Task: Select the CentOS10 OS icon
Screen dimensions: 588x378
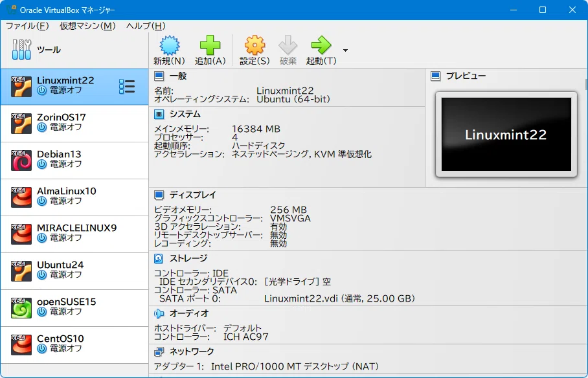Action: [x=21, y=344]
